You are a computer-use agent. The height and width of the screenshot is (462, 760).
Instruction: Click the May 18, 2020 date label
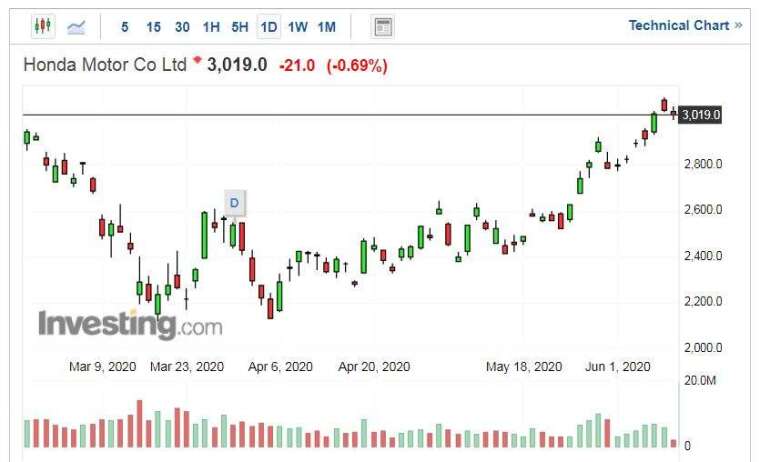(523, 366)
